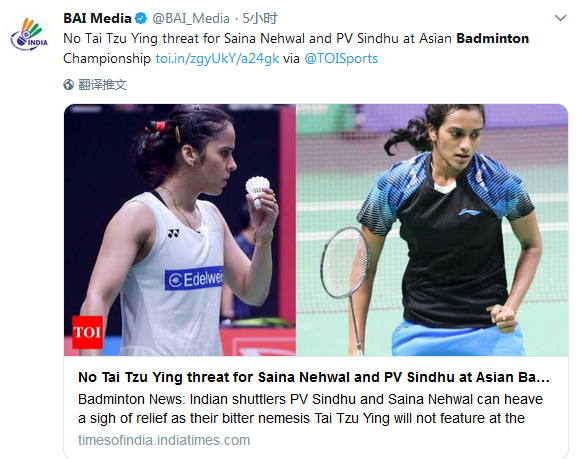The image size is (580, 459).
Task: Open timesofindia.indiatimes.com domain link
Action: (164, 440)
